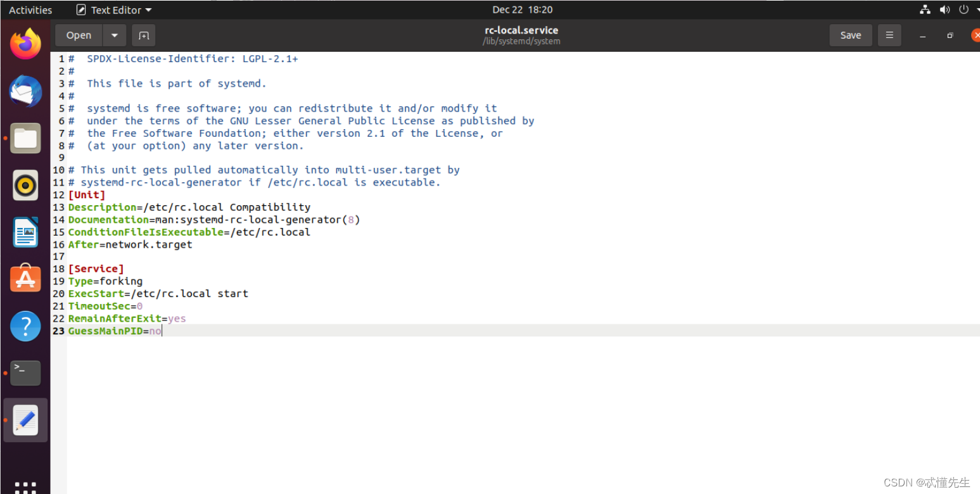
Task: Open LibreOffice from the dock
Action: click(25, 232)
